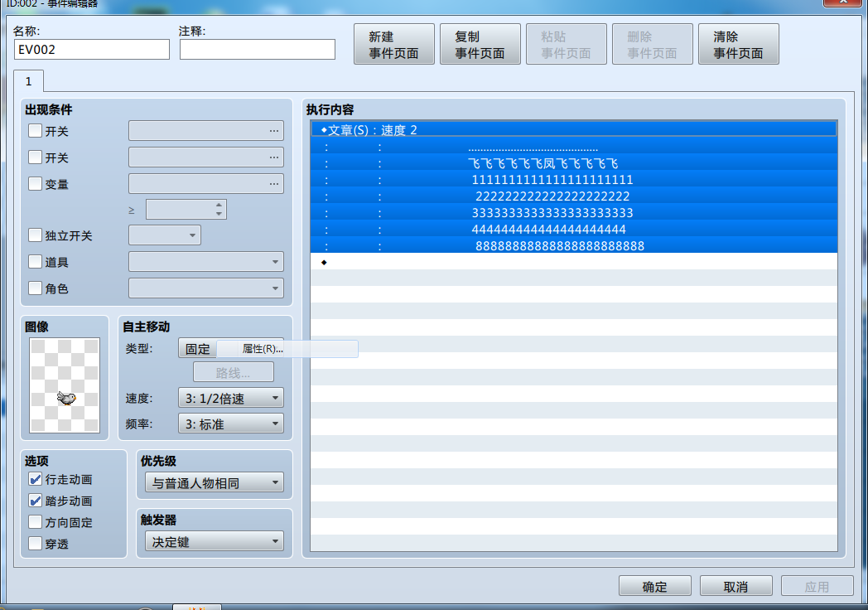Click the 复制事件页面 button
This screenshot has height=610, width=868.
480,44
